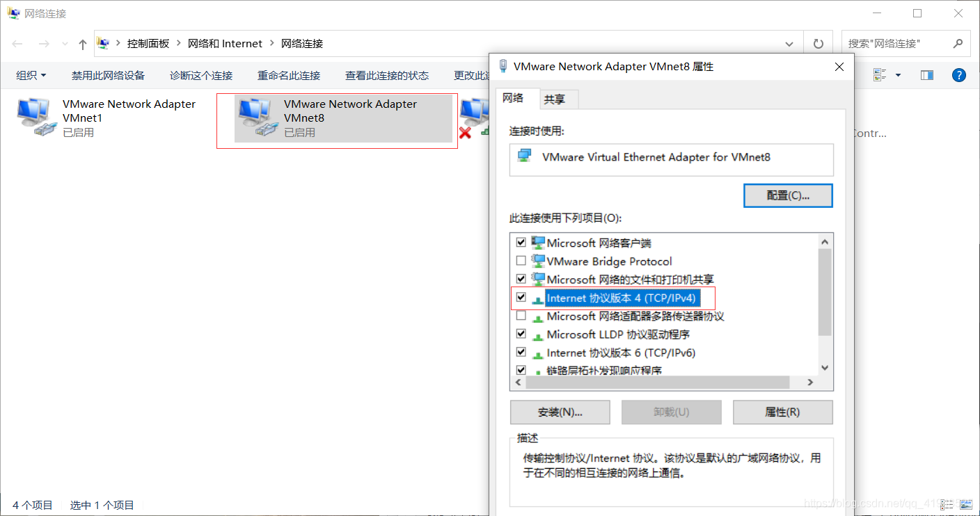Viewport: 980px width, 516px height.
Task: Expand the chevron after 控制面板 breadcrumb
Action: click(179, 44)
